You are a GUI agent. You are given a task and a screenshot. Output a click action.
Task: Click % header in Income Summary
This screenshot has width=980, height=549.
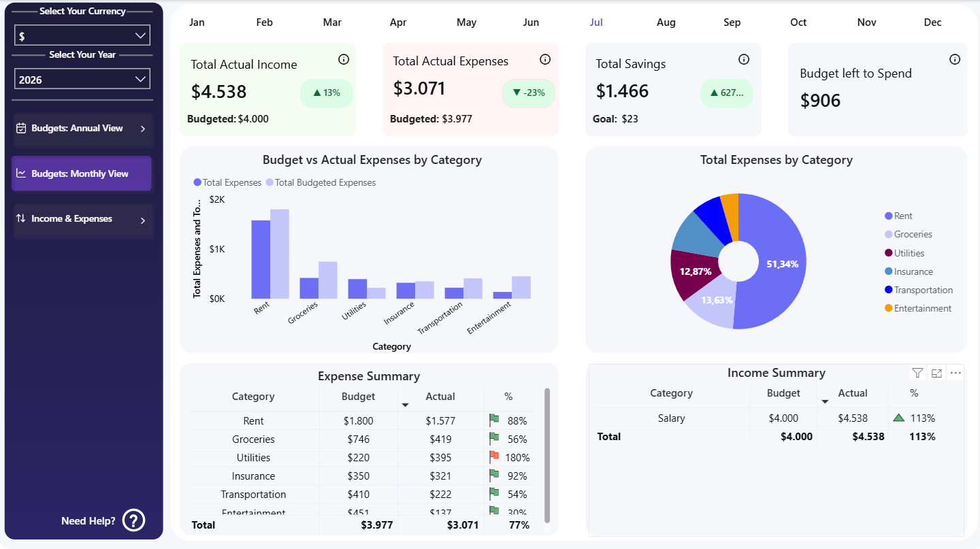(x=914, y=393)
